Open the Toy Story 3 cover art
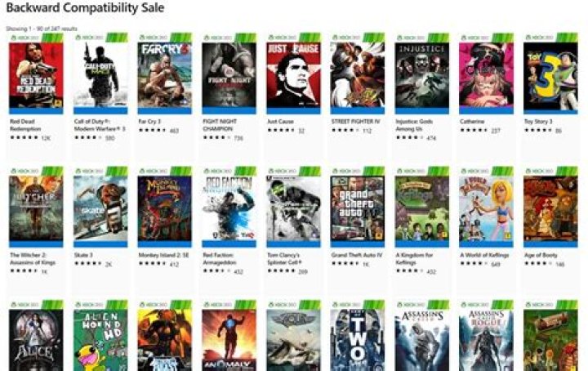Screen dimensions: 588x371 pyautogui.click(x=550, y=75)
